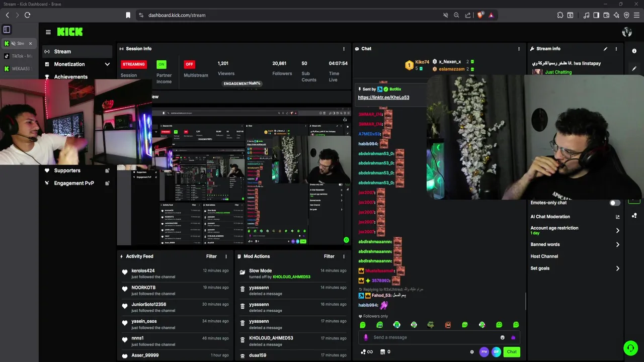Open chat settings gear icon
This screenshot has height=362, width=644.
click(472, 352)
